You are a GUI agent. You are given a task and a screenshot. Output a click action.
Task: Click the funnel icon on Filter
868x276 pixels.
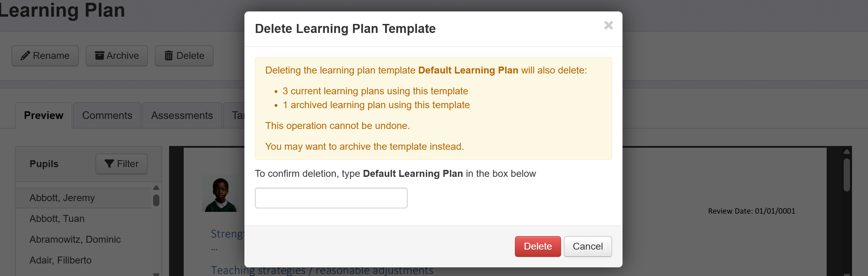coord(109,164)
